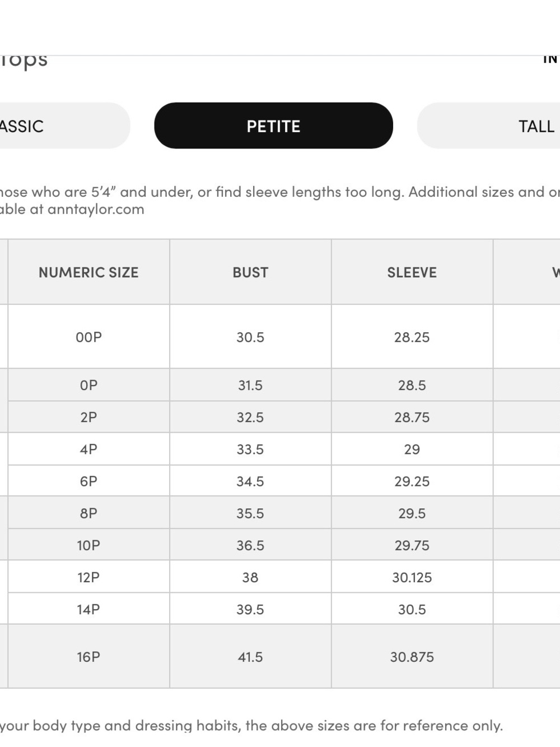
Task: Switch to the TALL size tab
Action: click(x=488, y=126)
